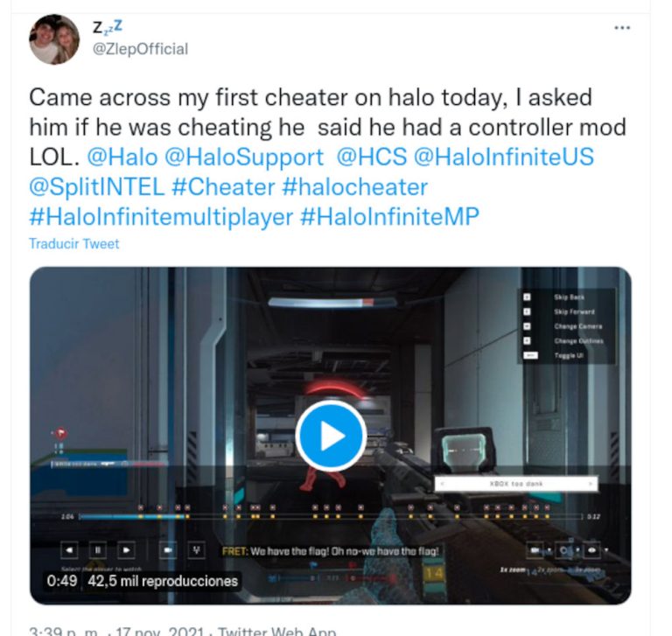Open the #HaloInfiniteMP hashtag
The image size is (672, 636).
[389, 216]
